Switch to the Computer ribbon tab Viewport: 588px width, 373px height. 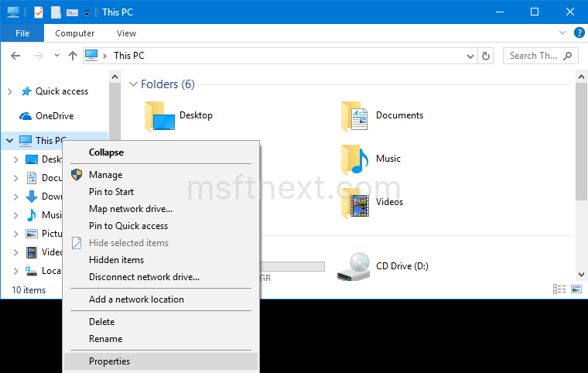click(74, 33)
